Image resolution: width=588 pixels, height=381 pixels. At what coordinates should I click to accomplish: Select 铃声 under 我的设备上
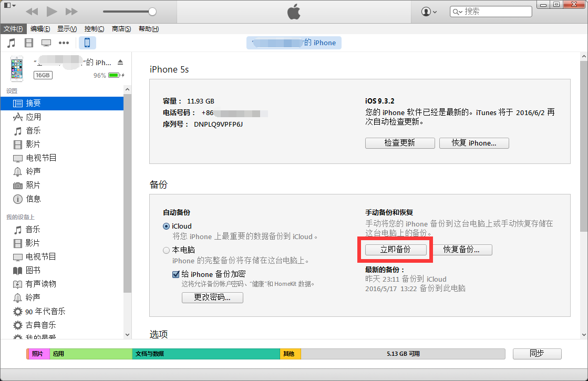(x=62, y=298)
